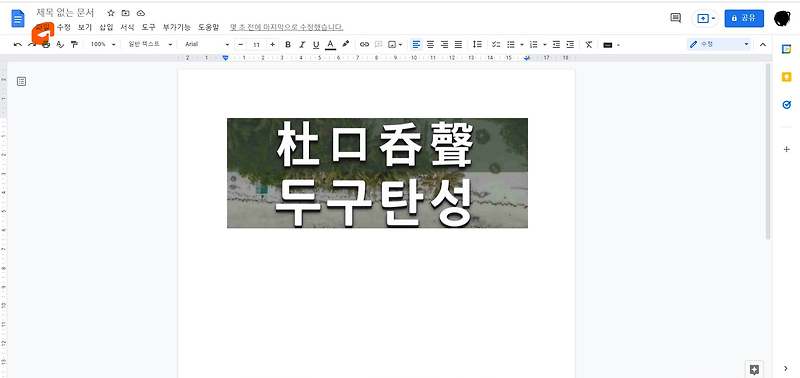
Task: Open the 삽입 menu
Action: click(x=106, y=27)
